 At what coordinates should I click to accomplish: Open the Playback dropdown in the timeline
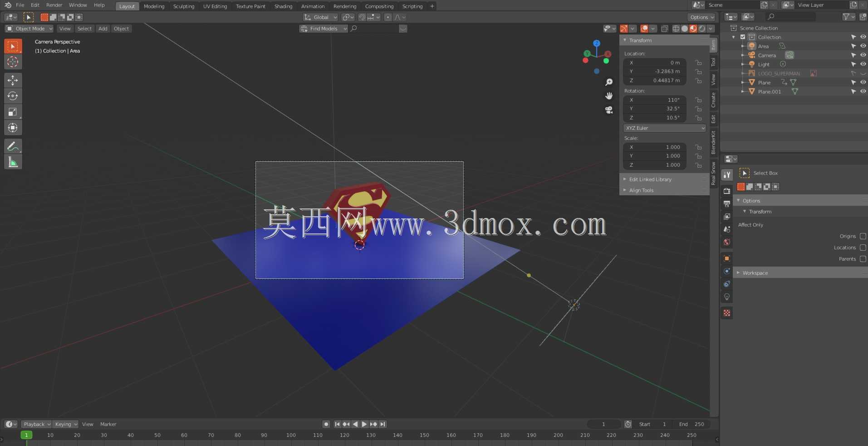point(36,424)
